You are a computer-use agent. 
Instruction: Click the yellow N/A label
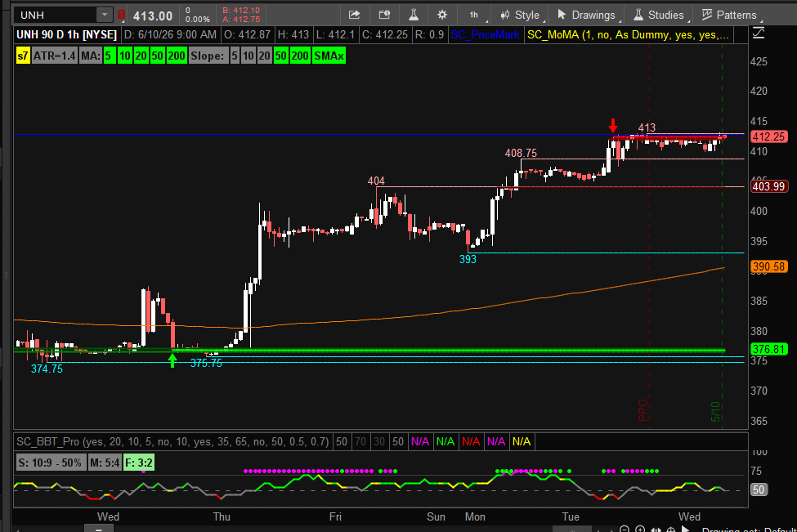click(522, 441)
